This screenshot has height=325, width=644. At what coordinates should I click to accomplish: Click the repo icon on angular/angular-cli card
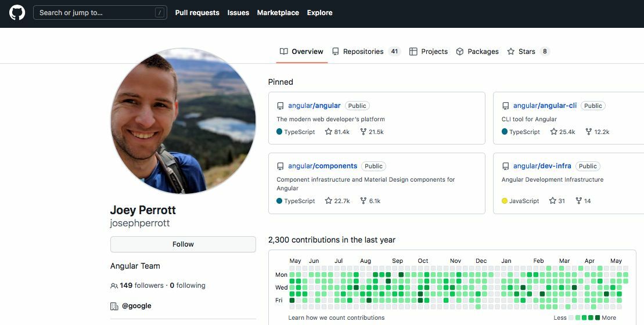tap(506, 106)
